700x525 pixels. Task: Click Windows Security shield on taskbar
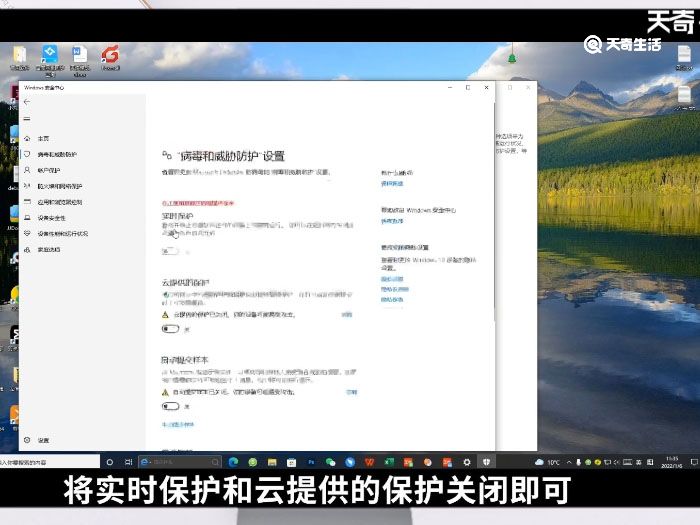pos(486,462)
